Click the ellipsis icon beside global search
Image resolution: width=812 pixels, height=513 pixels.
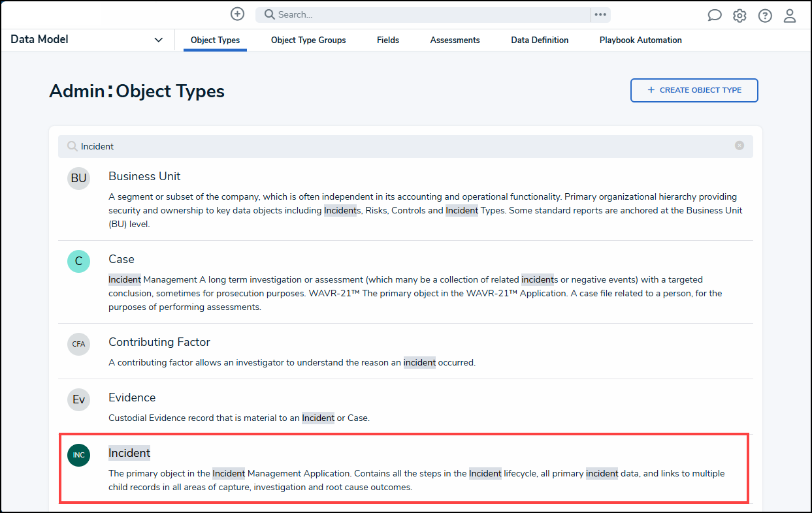(x=600, y=14)
